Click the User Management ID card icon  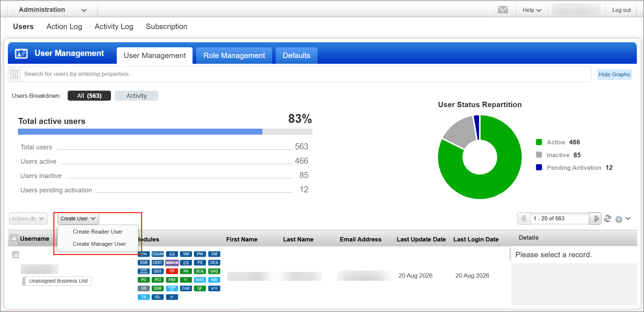tap(21, 53)
